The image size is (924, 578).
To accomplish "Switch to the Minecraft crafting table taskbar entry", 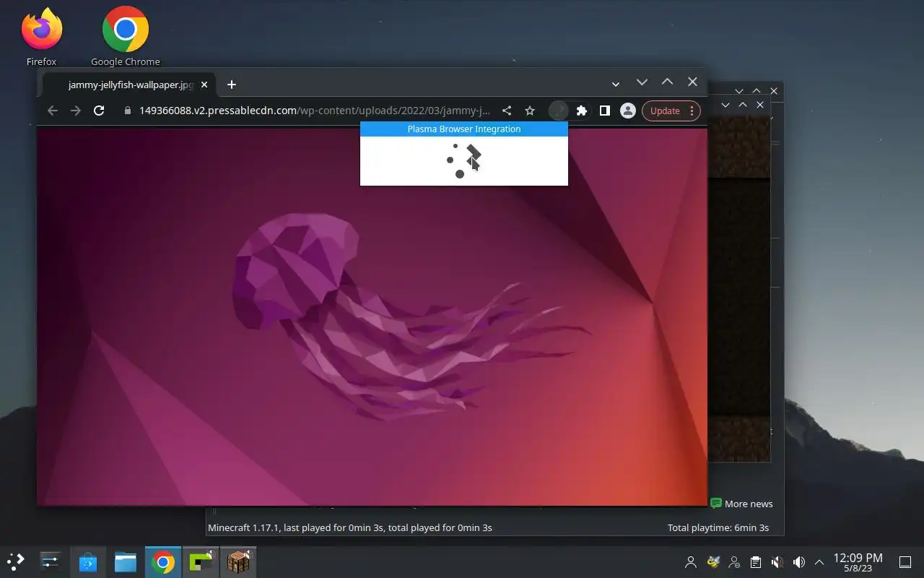I will click(x=238, y=561).
